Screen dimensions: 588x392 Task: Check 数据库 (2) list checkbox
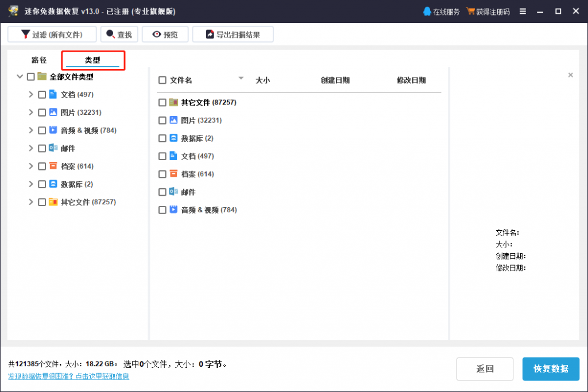(x=163, y=138)
